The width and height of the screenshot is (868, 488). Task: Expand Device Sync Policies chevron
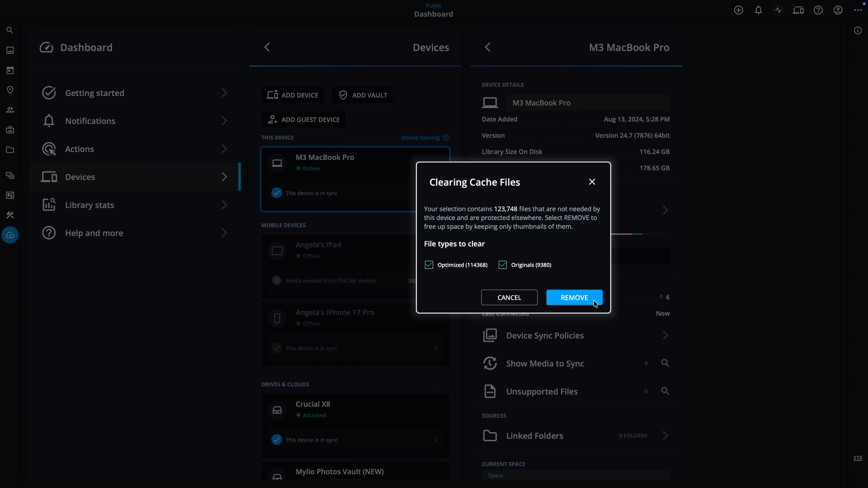(x=665, y=335)
